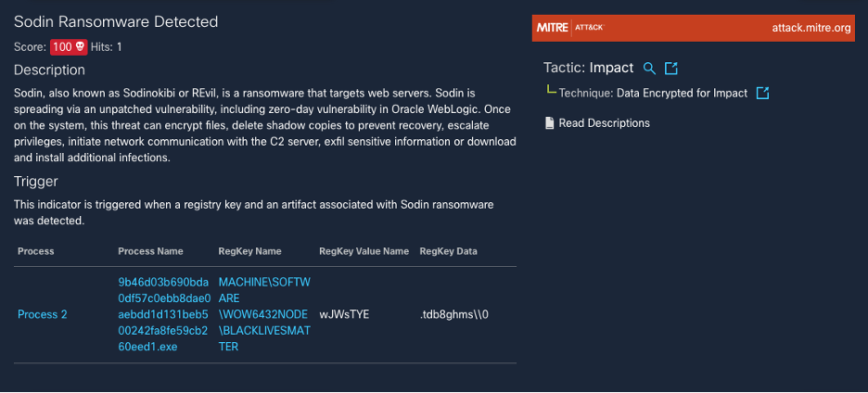Click the search icon beside Tactic: Impact
This screenshot has width=868, height=393.
[649, 69]
